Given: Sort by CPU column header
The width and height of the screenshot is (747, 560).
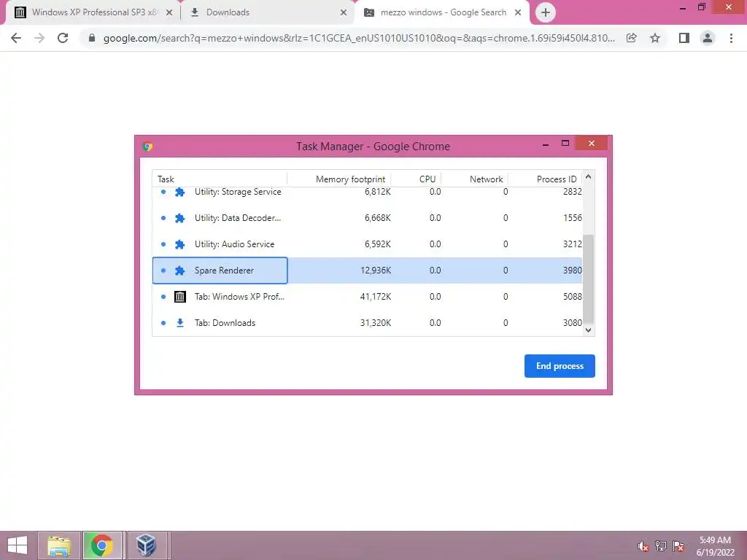Looking at the screenshot, I should click(416, 179).
